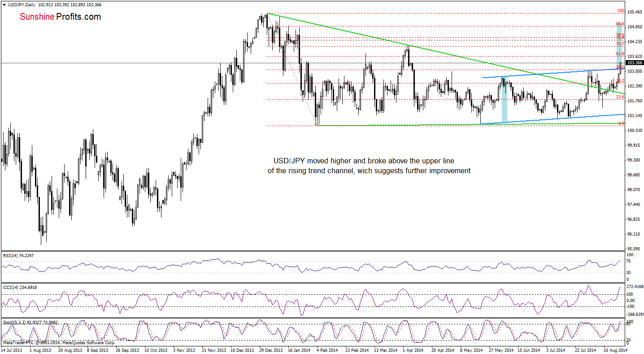Click the 88.6 Fibonacci level label
The width and height of the screenshot is (644, 354).
coord(620,24)
